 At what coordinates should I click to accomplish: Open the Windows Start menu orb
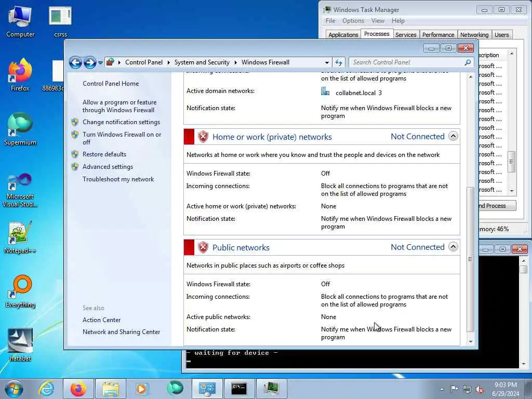click(x=14, y=389)
